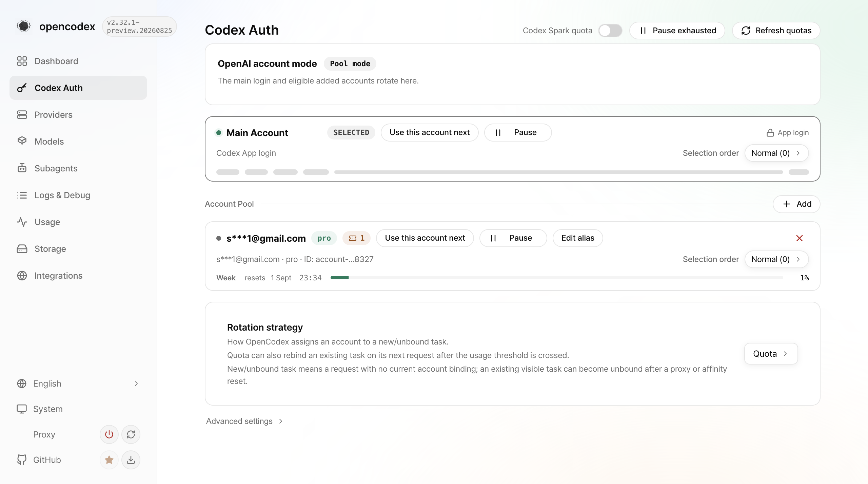Click the System monitor icon

[22, 409]
